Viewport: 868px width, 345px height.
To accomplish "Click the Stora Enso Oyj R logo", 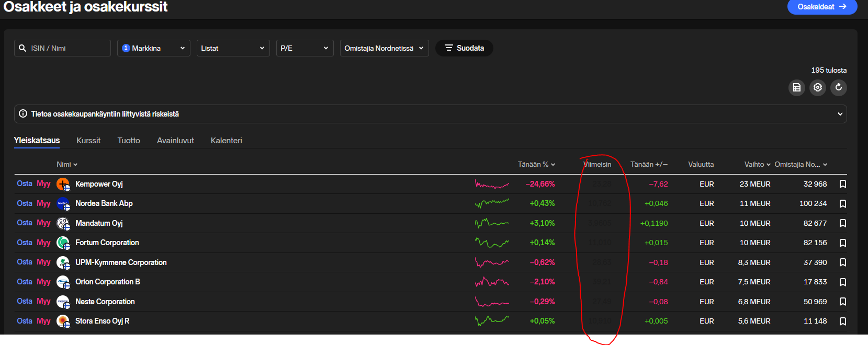I will click(63, 321).
